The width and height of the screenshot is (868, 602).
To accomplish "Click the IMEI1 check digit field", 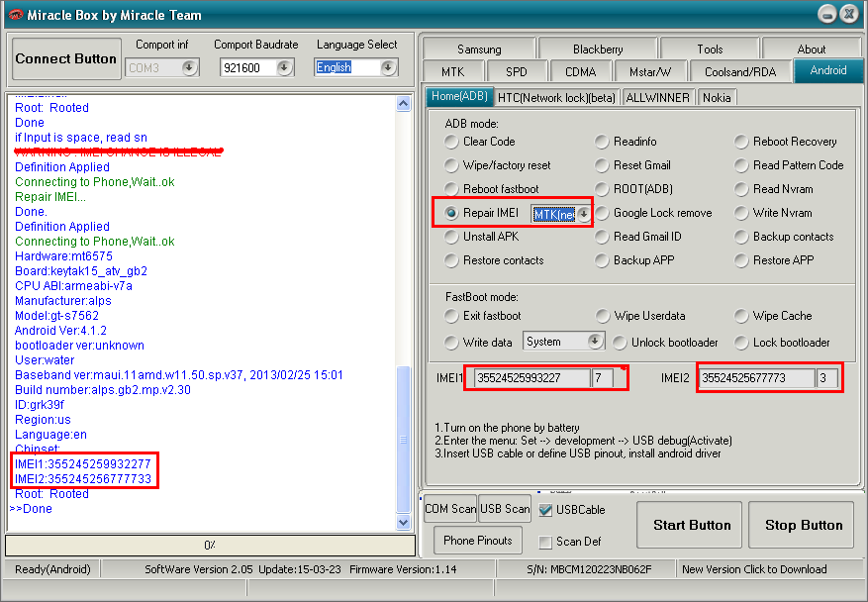I will 603,378.
